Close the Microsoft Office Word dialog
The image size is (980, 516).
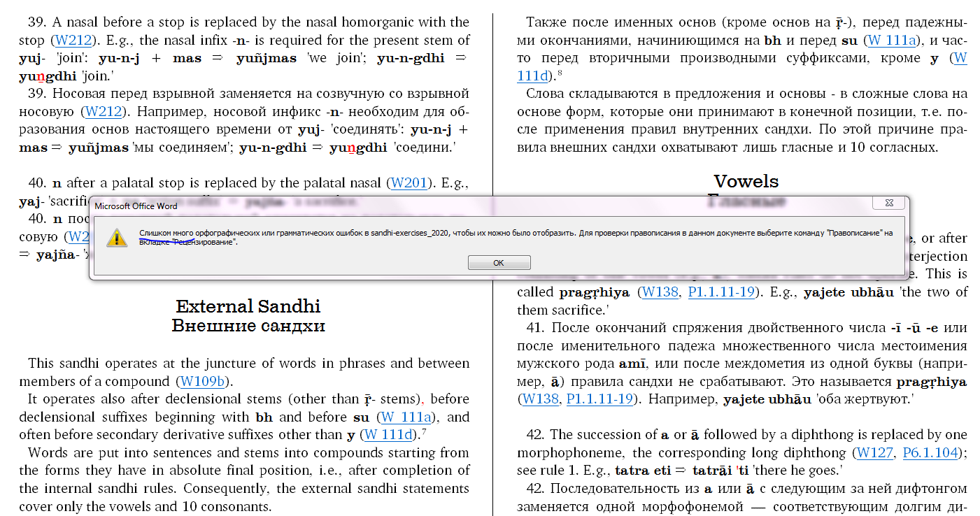pos(890,203)
